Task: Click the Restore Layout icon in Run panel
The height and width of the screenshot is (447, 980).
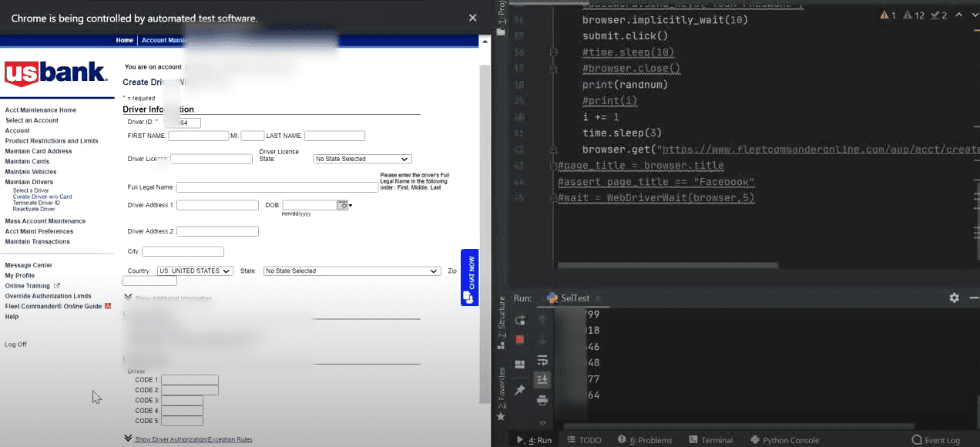Action: click(x=520, y=364)
